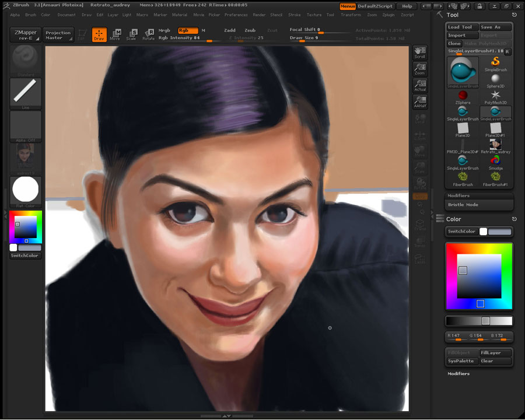Open the Flat Color material selector
The height and width of the screenshot is (420, 525).
(x=26, y=192)
